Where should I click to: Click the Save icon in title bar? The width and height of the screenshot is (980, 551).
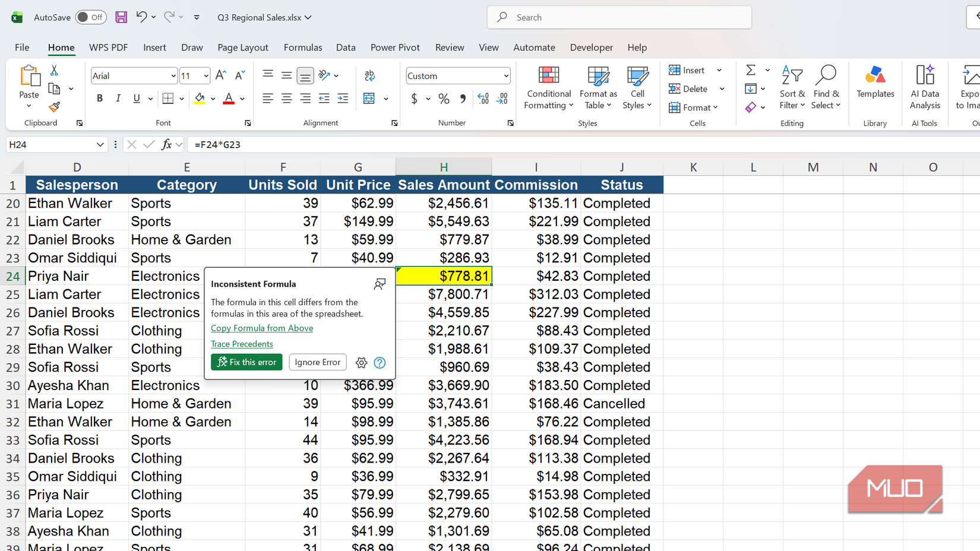[x=121, y=17]
